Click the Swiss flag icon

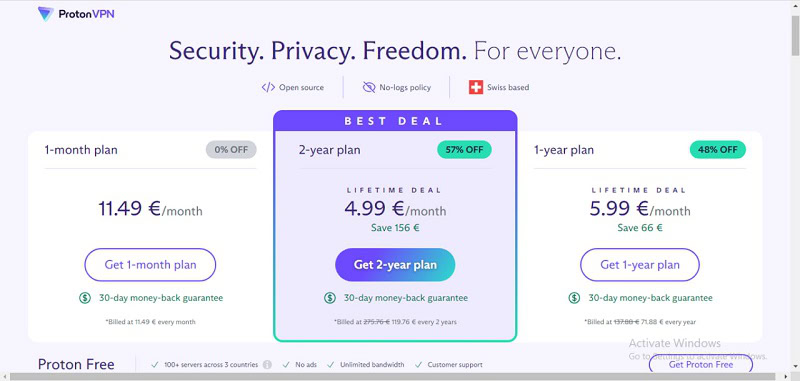pyautogui.click(x=476, y=87)
